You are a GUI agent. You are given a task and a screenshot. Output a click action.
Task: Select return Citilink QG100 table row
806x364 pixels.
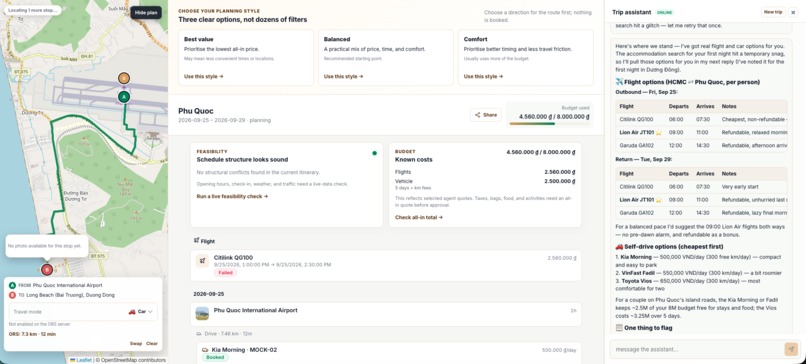[701, 187]
